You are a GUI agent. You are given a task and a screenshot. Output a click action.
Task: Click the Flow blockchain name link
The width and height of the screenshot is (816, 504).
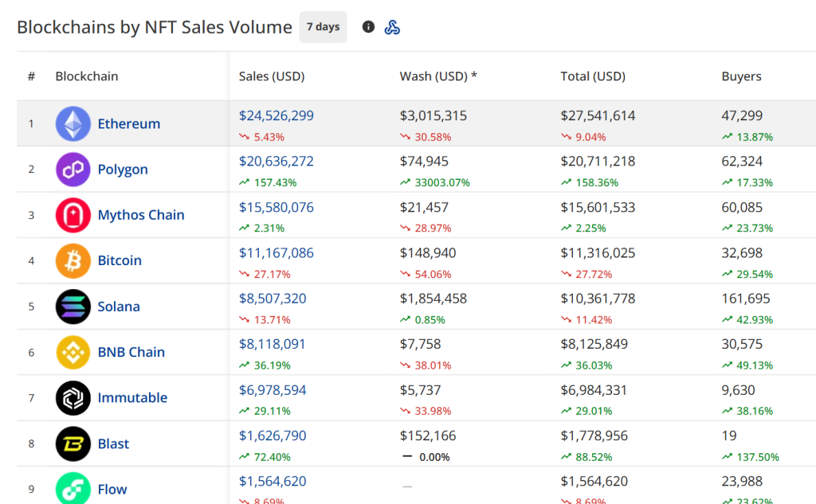tap(112, 489)
